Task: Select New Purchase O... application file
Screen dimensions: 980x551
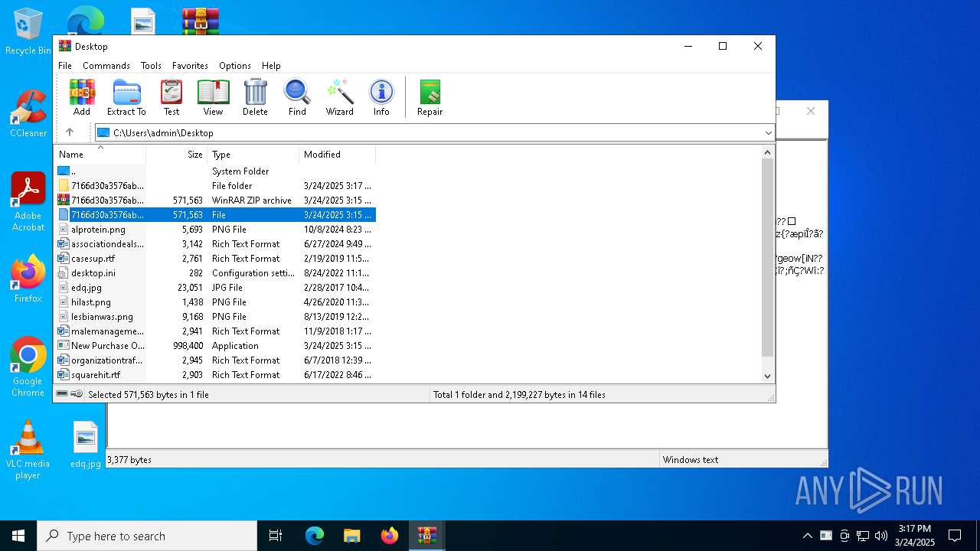Action: pos(215,346)
